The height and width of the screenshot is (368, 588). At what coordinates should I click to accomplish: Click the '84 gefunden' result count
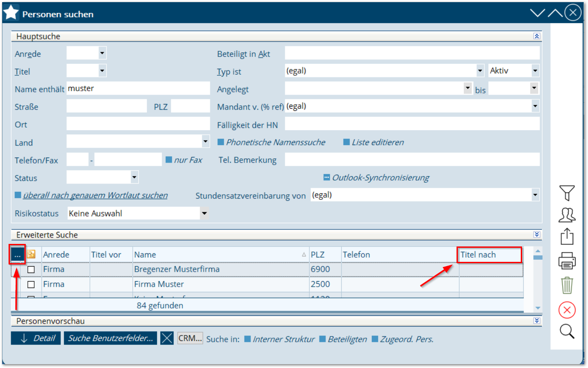(x=160, y=306)
